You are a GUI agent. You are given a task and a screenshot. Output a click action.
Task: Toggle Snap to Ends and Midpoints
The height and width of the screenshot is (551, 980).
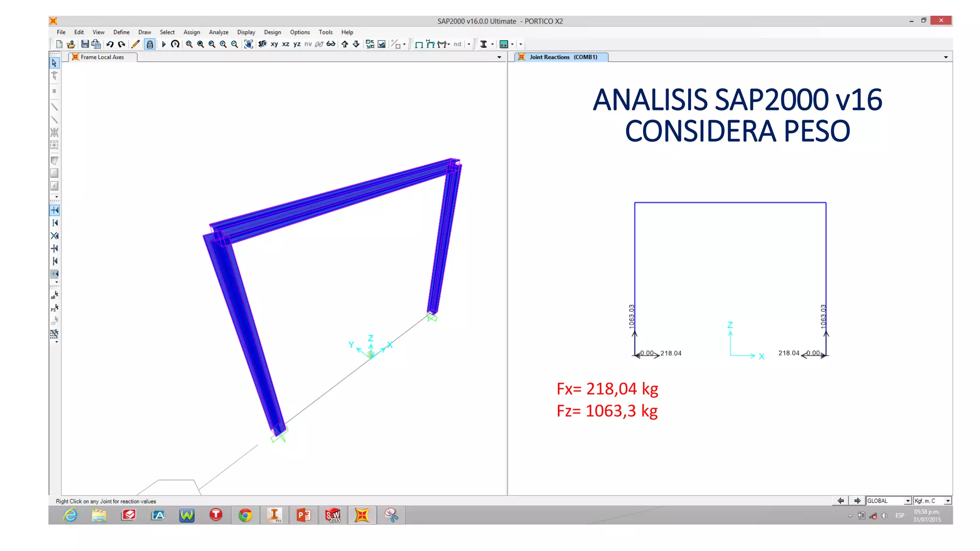pyautogui.click(x=55, y=223)
